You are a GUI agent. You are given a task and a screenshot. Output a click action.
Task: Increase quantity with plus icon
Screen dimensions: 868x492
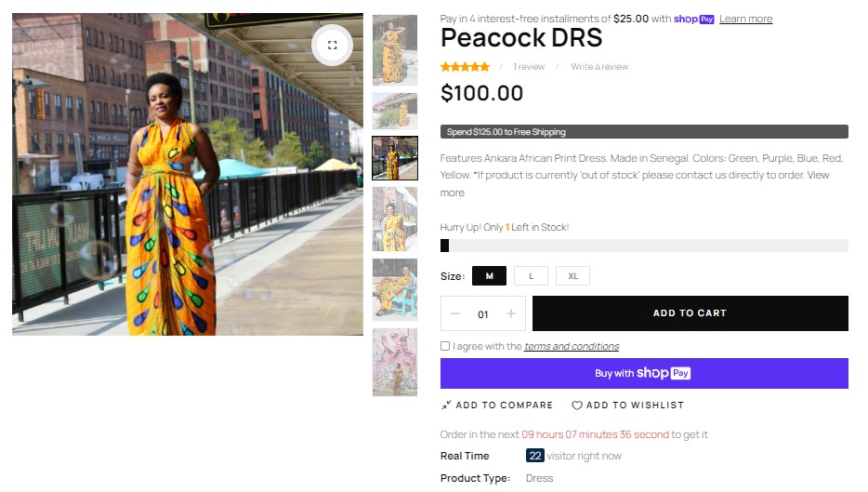click(511, 314)
